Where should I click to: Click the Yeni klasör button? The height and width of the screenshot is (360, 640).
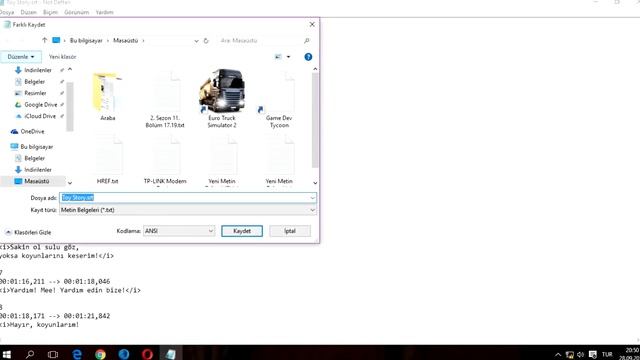coord(62,57)
